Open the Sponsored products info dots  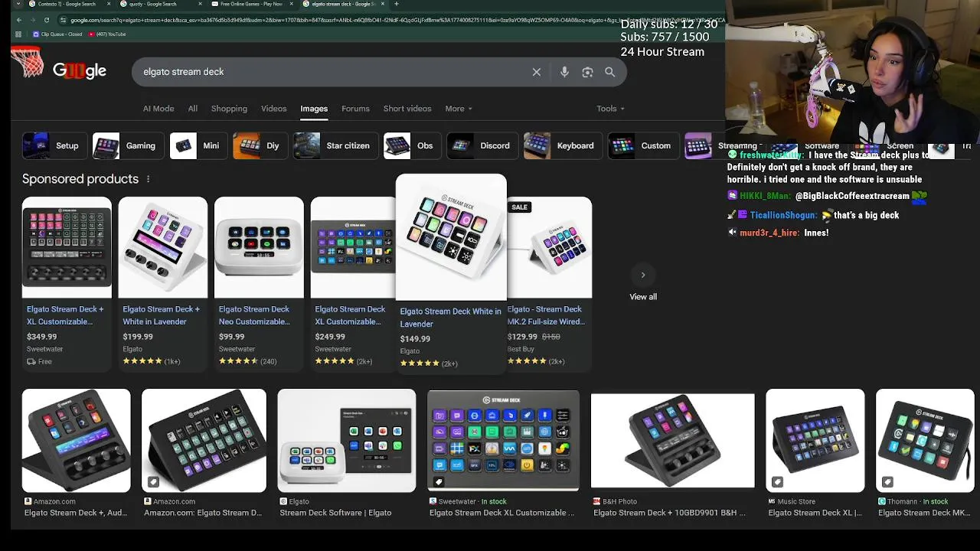point(148,179)
